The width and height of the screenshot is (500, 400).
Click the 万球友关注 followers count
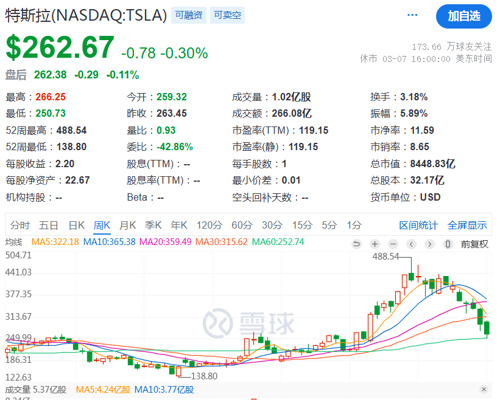pos(452,47)
